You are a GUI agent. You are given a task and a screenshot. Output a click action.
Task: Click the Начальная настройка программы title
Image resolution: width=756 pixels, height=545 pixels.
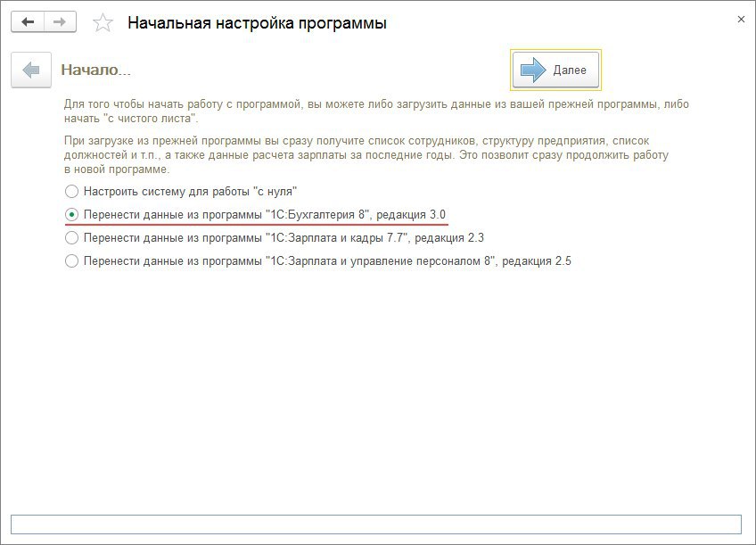(x=257, y=22)
